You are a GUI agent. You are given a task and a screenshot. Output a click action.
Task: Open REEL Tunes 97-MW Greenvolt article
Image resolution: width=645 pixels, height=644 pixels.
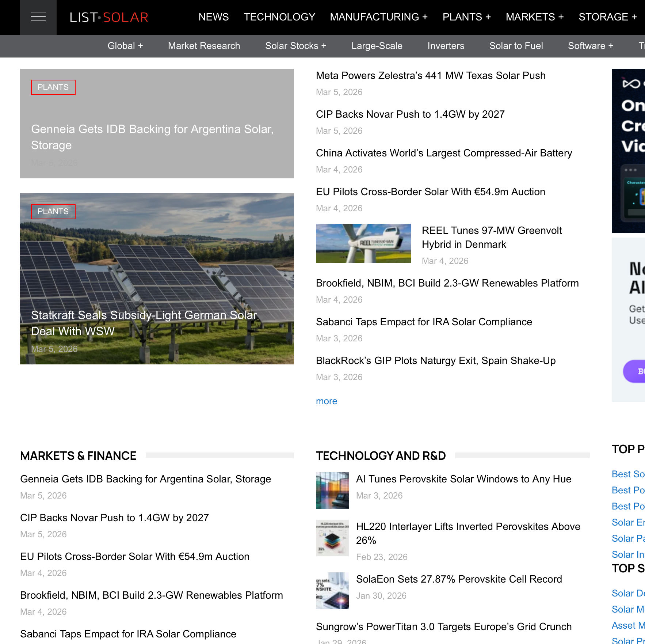[x=492, y=238]
